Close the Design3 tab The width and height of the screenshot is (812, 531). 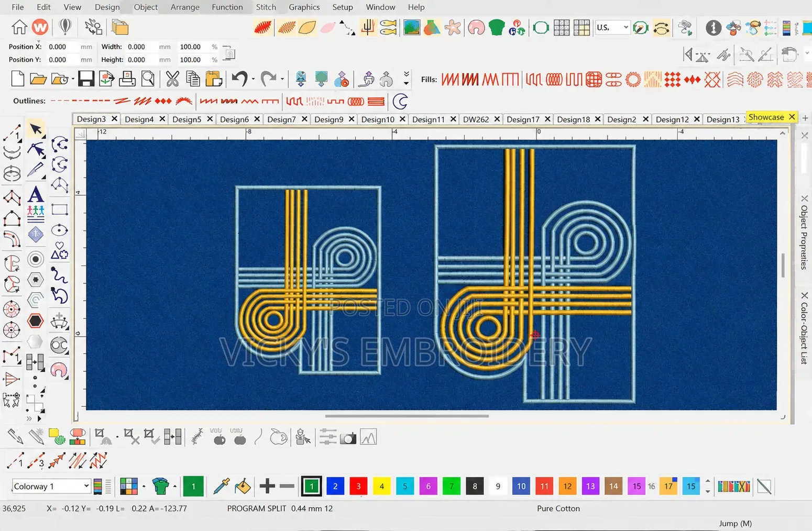click(114, 119)
